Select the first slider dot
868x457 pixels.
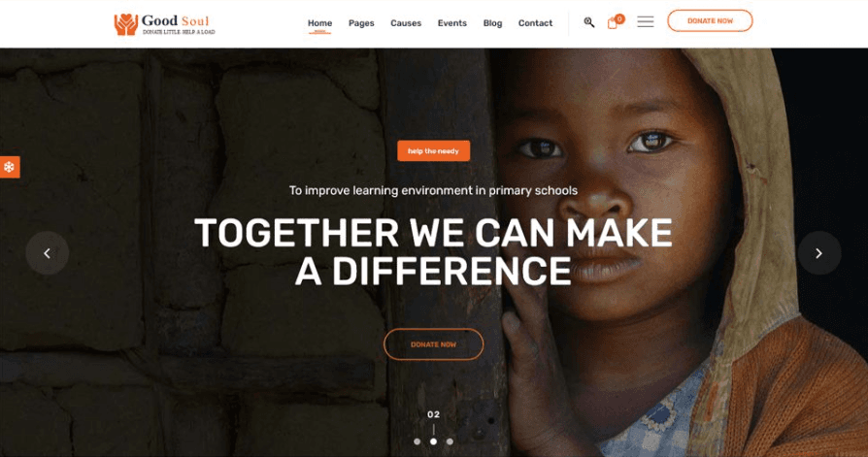coord(417,441)
